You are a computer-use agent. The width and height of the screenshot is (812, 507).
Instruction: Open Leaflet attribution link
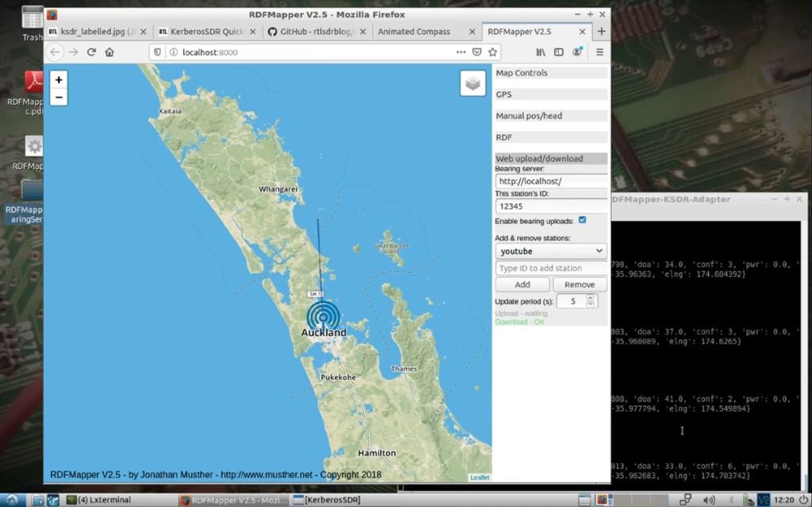point(480,478)
